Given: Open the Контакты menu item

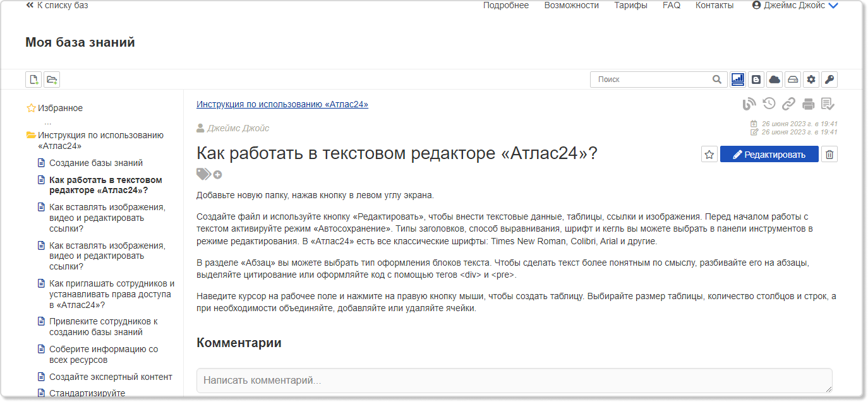Looking at the screenshot, I should [x=714, y=5].
